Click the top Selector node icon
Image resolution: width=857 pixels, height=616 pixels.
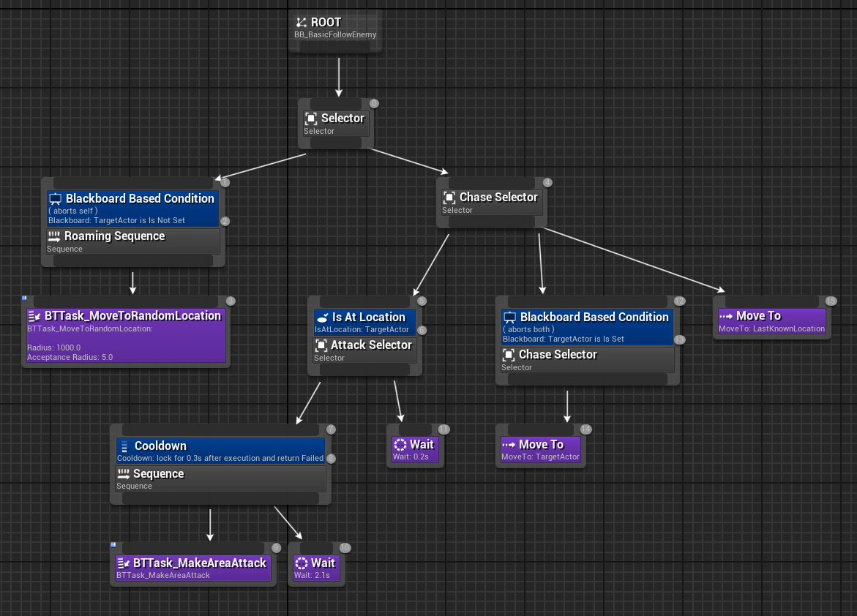[311, 119]
